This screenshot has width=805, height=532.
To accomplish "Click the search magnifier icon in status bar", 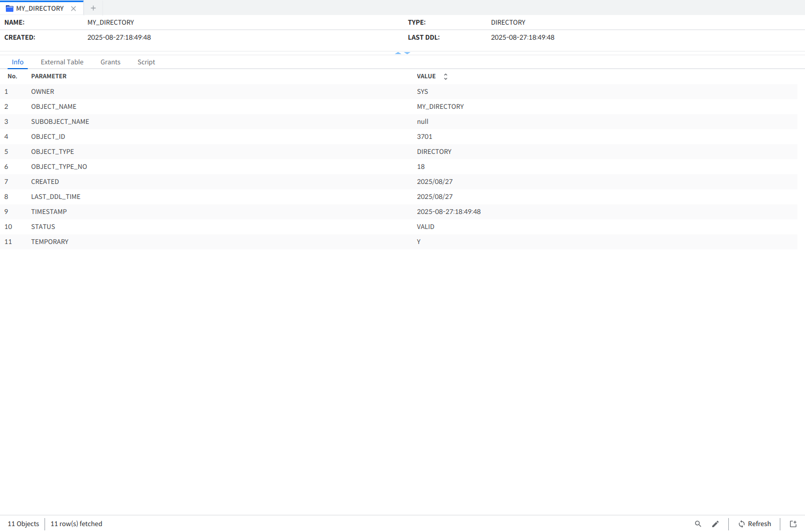I will (x=698, y=524).
